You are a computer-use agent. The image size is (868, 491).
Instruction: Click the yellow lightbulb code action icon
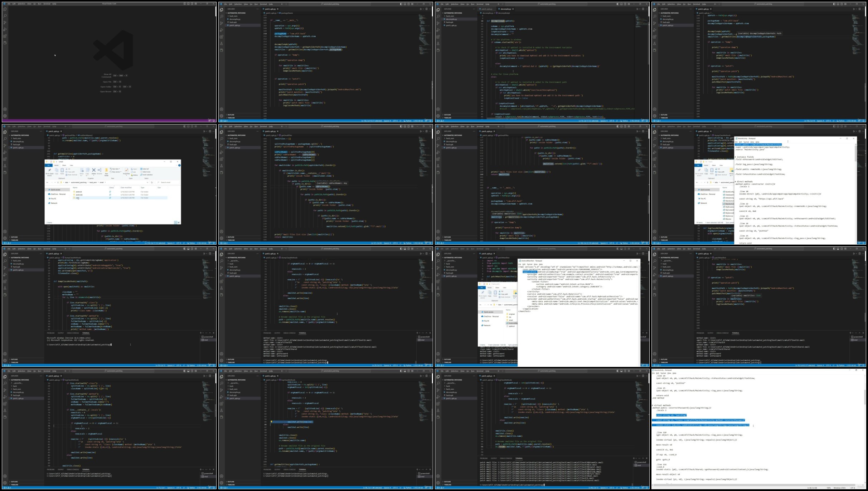(x=271, y=422)
